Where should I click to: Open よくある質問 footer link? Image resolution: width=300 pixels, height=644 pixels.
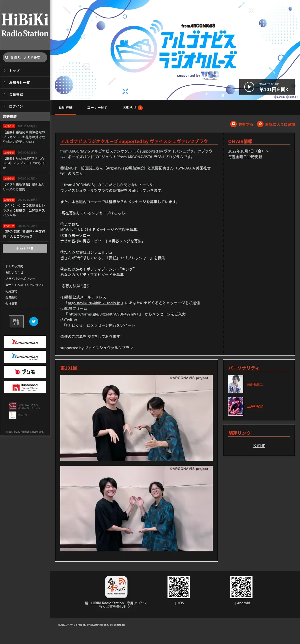(14, 266)
